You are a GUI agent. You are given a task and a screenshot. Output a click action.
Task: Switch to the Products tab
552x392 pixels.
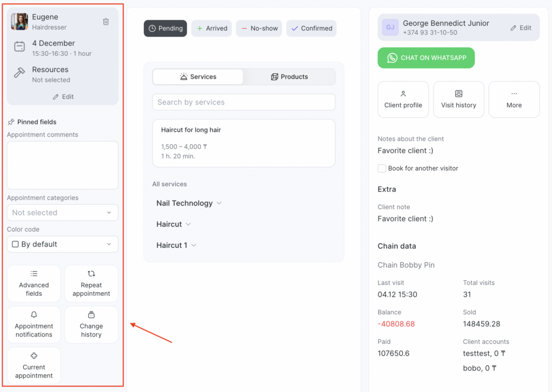point(289,77)
